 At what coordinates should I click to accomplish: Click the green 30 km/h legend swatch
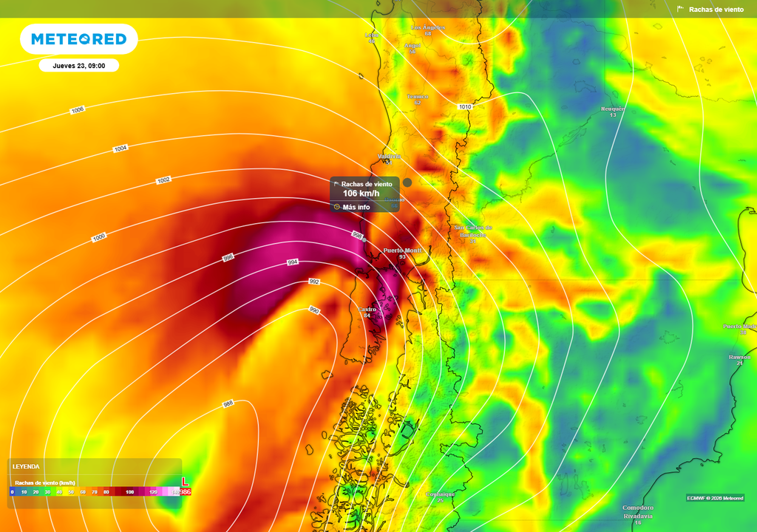click(x=47, y=491)
